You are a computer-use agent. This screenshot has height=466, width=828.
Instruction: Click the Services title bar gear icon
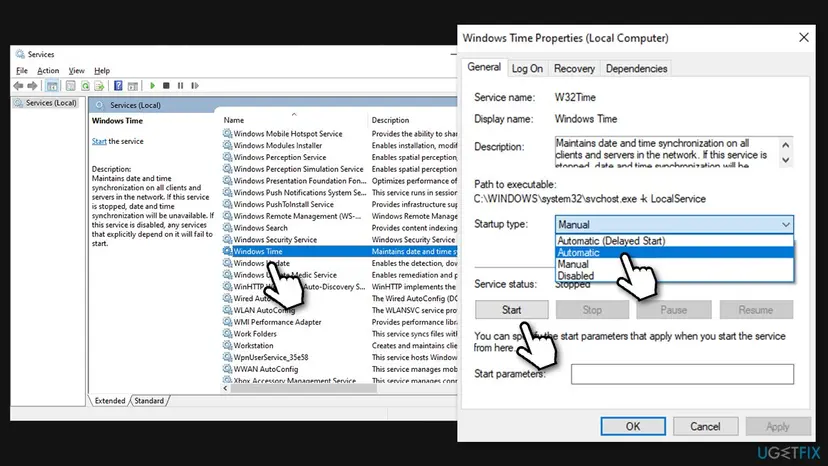(20, 54)
